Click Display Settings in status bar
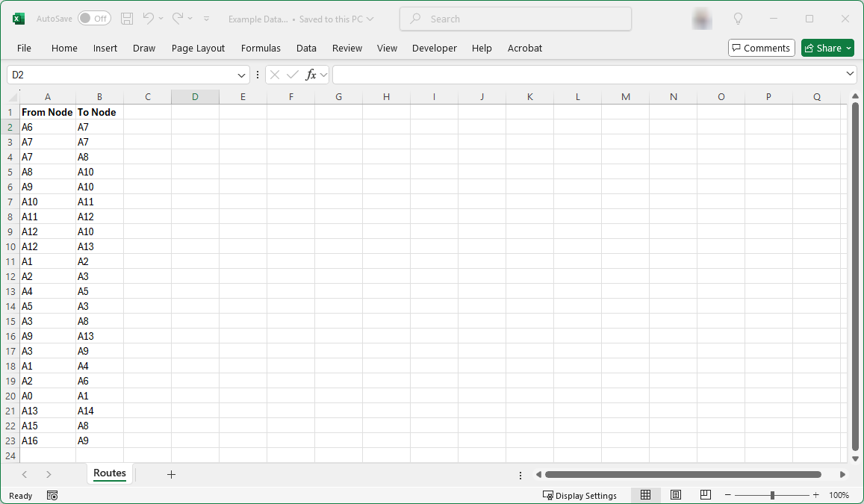The height and width of the screenshot is (504, 864). tap(579, 495)
